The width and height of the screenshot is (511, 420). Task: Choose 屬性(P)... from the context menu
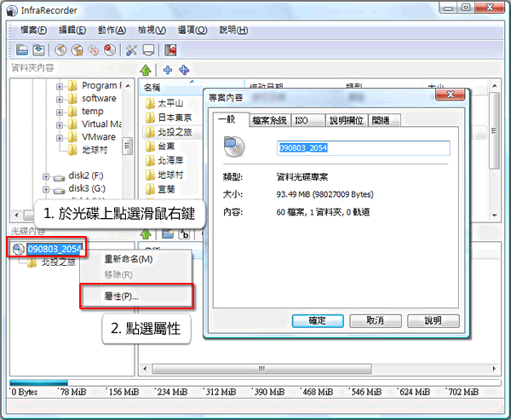coord(136,296)
